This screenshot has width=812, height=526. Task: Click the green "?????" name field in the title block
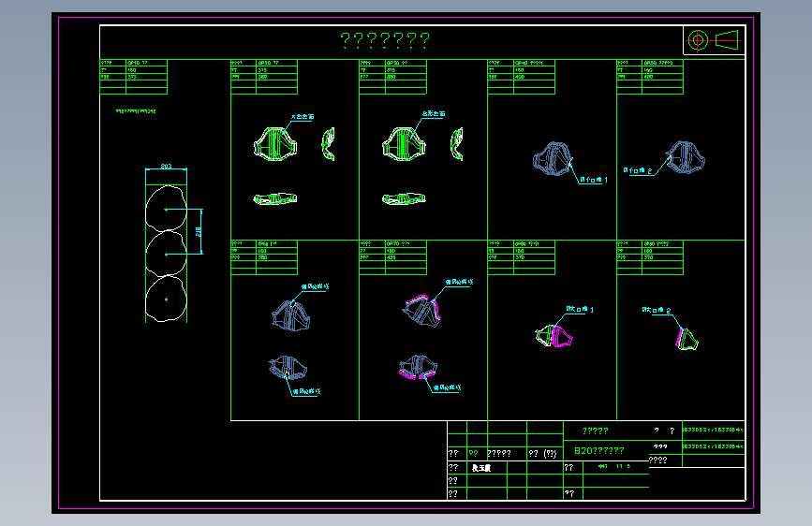(x=595, y=431)
